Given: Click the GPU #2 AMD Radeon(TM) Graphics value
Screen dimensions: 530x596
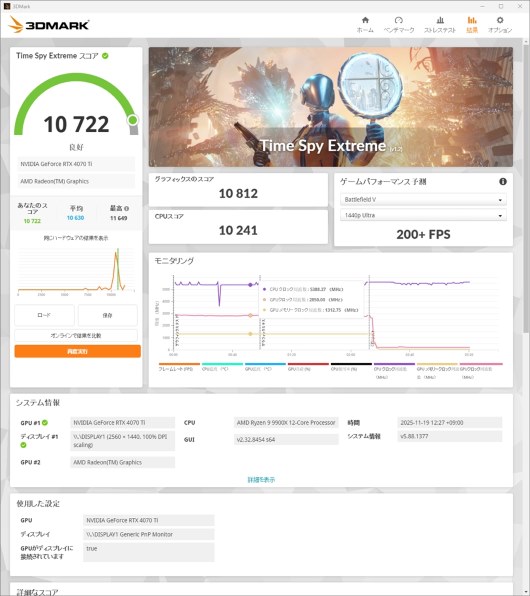Looking at the screenshot, I should (122, 462).
